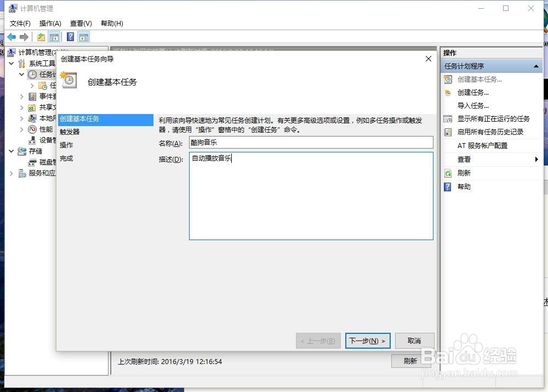Click the 上次刷新时间 status text

(170, 362)
